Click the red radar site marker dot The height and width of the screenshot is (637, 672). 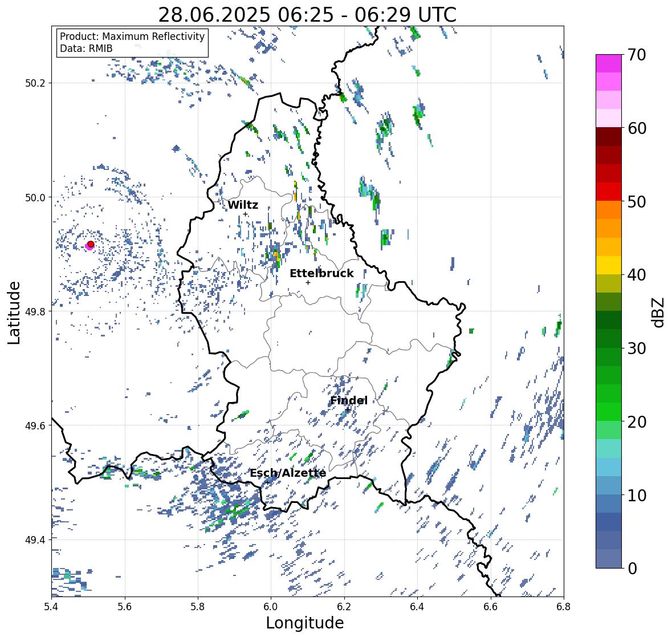pos(91,244)
